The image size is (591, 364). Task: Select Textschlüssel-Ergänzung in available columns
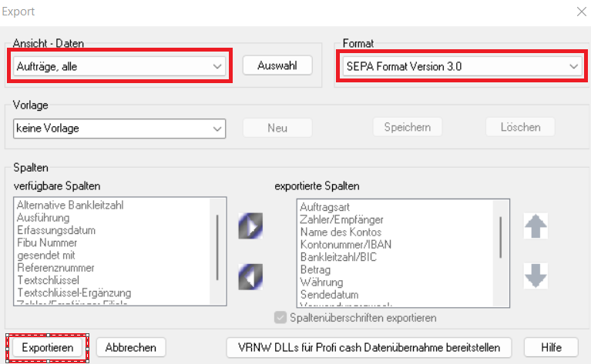point(74,292)
